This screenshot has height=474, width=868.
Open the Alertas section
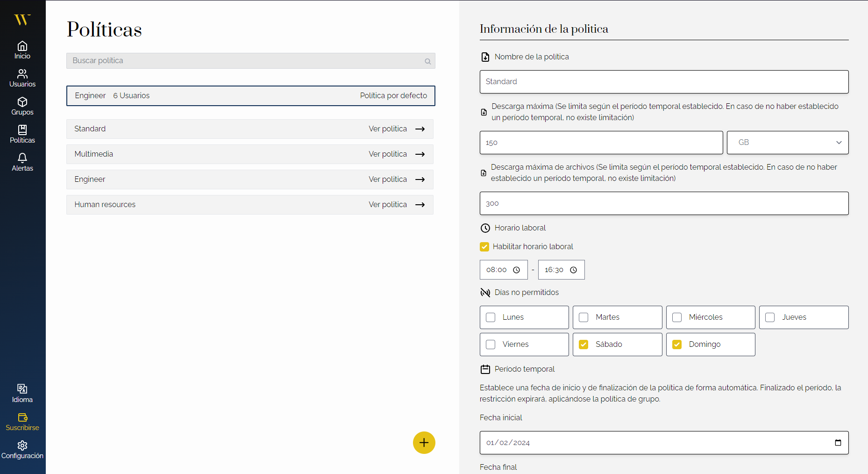[22, 162]
